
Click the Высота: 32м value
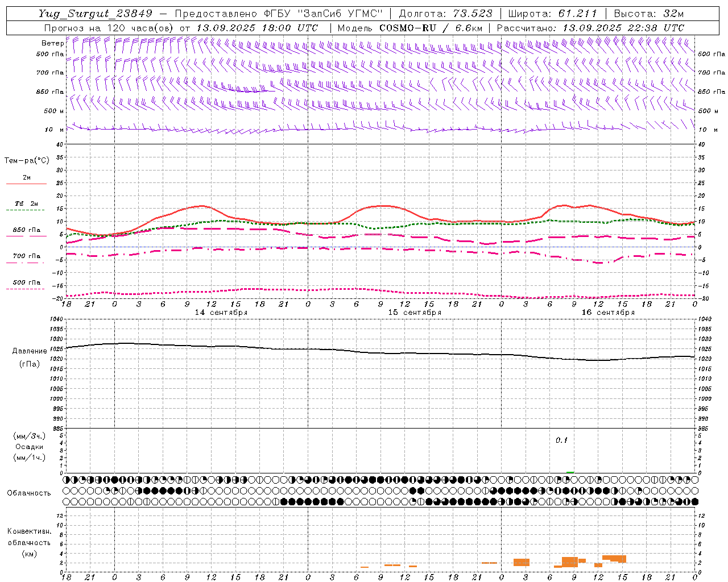click(649, 14)
